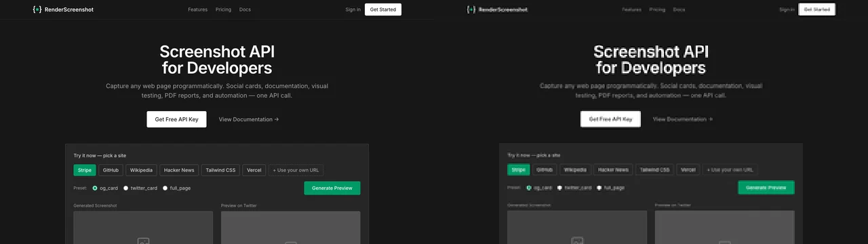Select the Vercel site chip on the blurred page
Screen dimensions: 868x244
pos(688,170)
